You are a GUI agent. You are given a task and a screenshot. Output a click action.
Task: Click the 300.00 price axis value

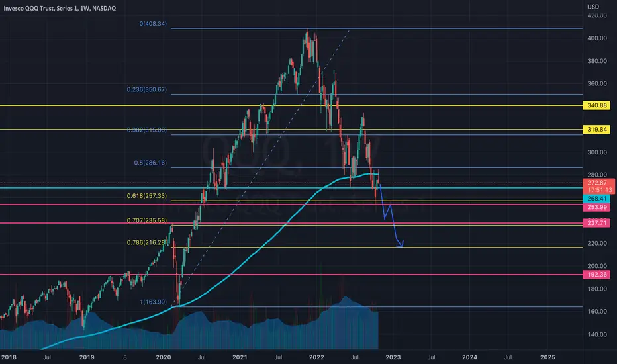click(x=597, y=152)
